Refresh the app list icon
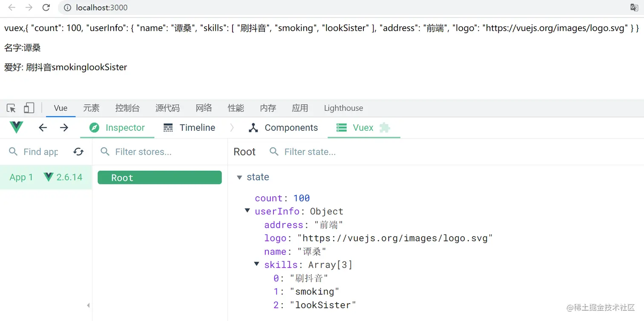 tap(78, 152)
